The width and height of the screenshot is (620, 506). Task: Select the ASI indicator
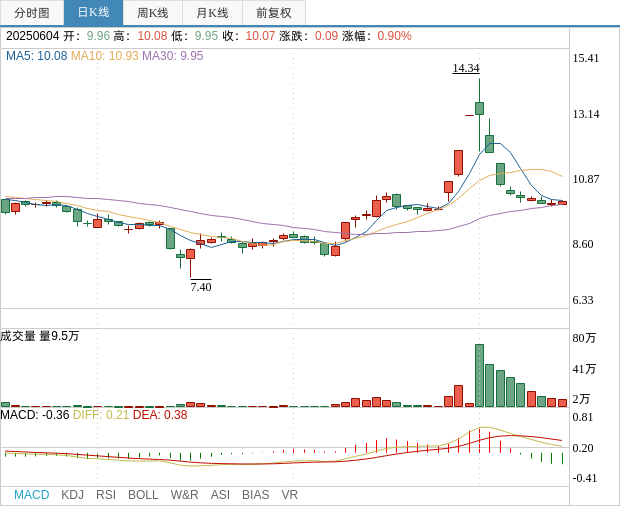220,495
